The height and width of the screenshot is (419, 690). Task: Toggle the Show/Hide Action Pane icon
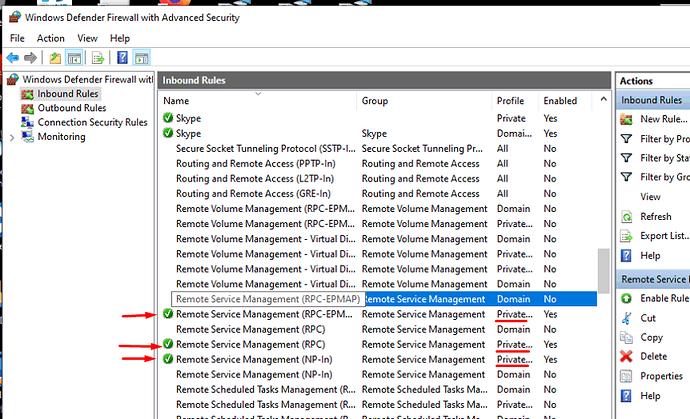coord(142,58)
